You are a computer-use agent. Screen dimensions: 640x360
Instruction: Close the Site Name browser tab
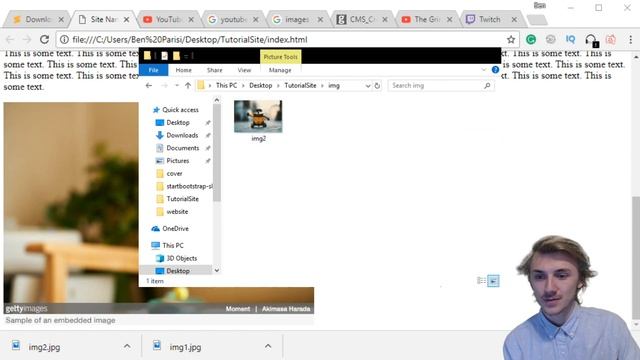127,19
